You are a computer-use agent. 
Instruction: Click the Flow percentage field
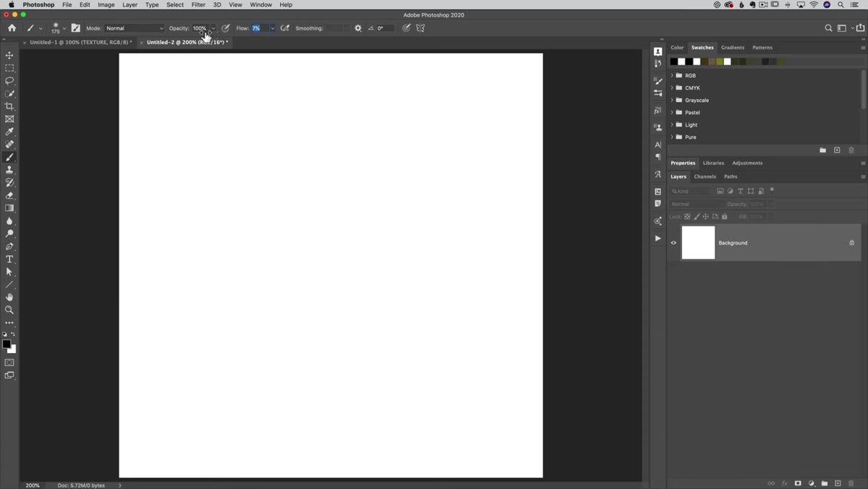pos(259,28)
